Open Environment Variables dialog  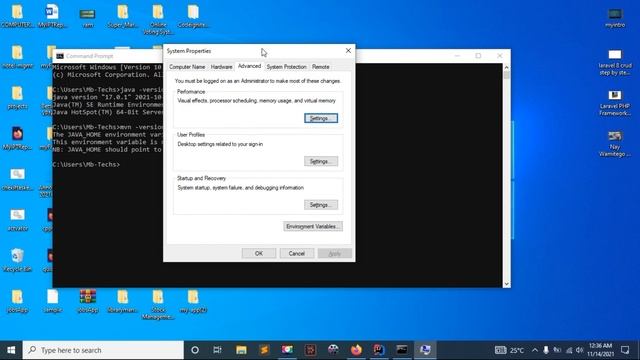(313, 226)
